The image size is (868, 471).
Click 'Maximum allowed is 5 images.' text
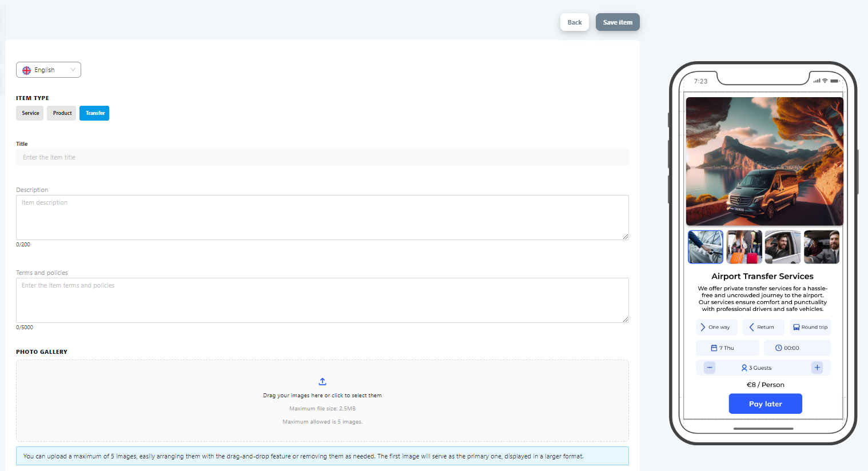[322, 422]
